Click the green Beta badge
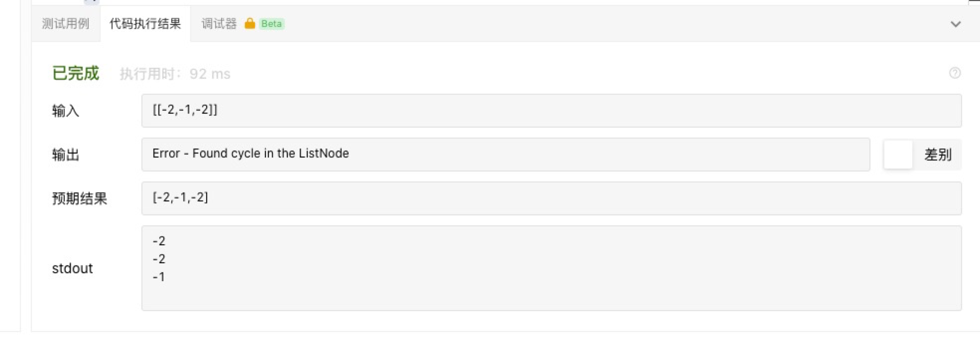Screen dimensions: 980x340 pyautogui.click(x=271, y=24)
